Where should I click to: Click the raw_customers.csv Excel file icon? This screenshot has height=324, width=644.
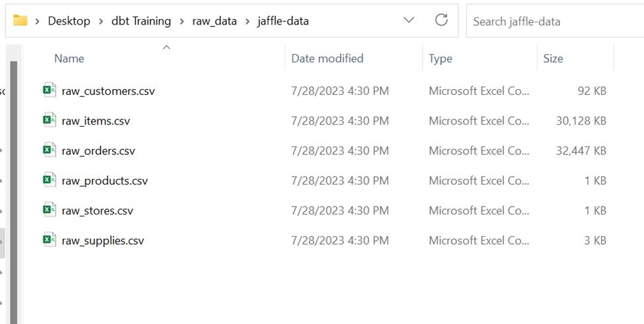coord(50,90)
